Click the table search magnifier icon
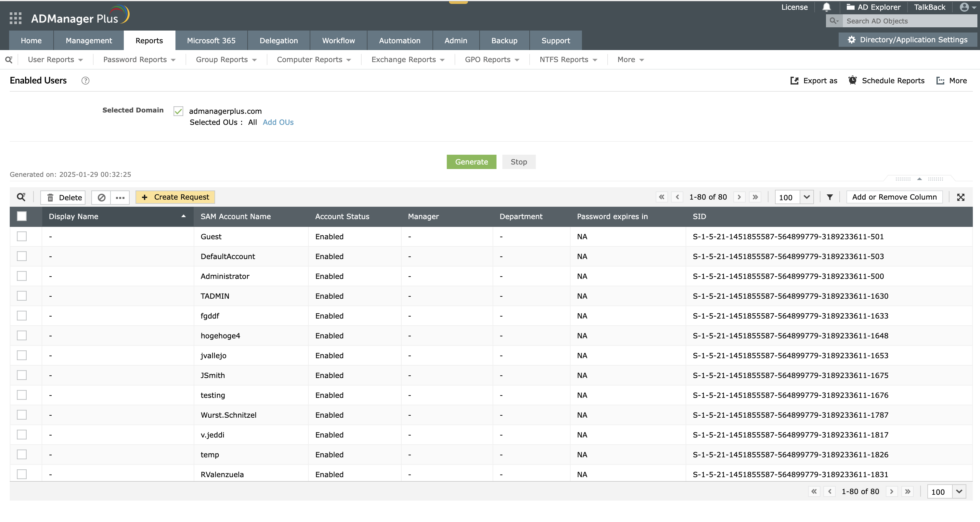The width and height of the screenshot is (980, 522). 21,197
